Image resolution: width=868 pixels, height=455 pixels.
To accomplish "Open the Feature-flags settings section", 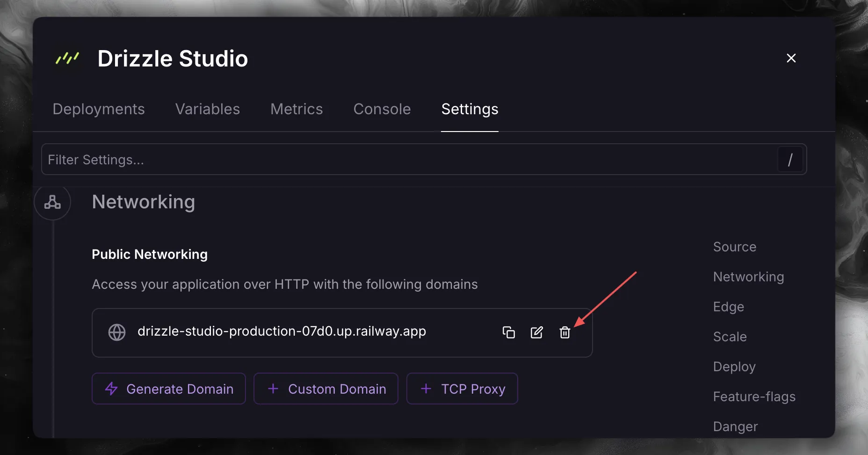I will click(x=754, y=396).
